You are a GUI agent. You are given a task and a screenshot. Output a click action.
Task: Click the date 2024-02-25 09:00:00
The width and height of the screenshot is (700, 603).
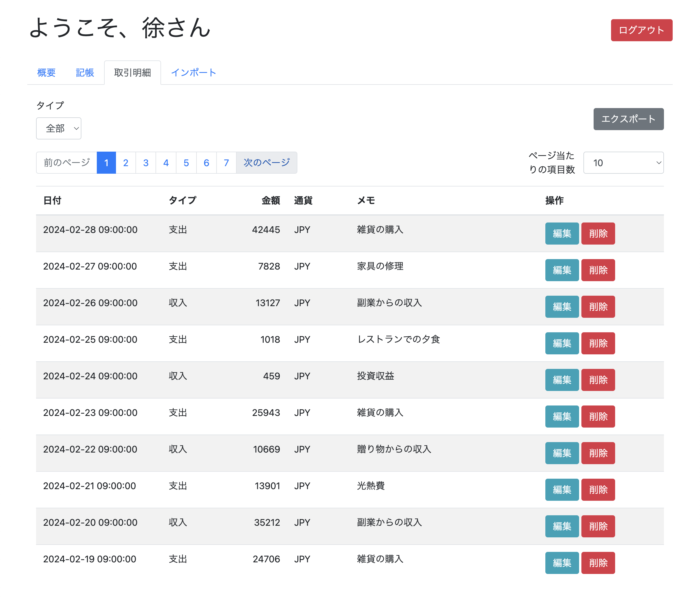coord(90,340)
